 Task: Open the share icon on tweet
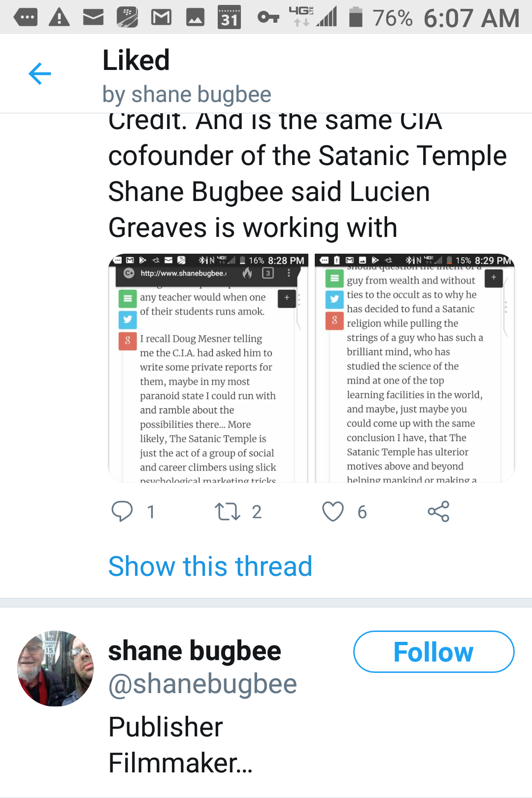438,511
